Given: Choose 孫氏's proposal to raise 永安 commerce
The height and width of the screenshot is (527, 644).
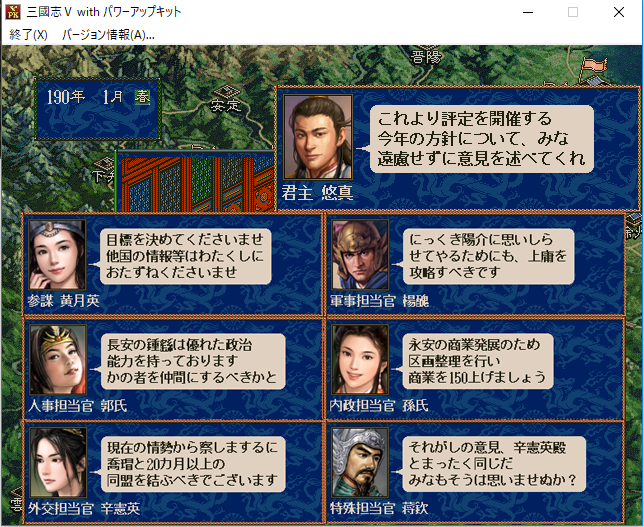Looking at the screenshot, I should point(478,361).
